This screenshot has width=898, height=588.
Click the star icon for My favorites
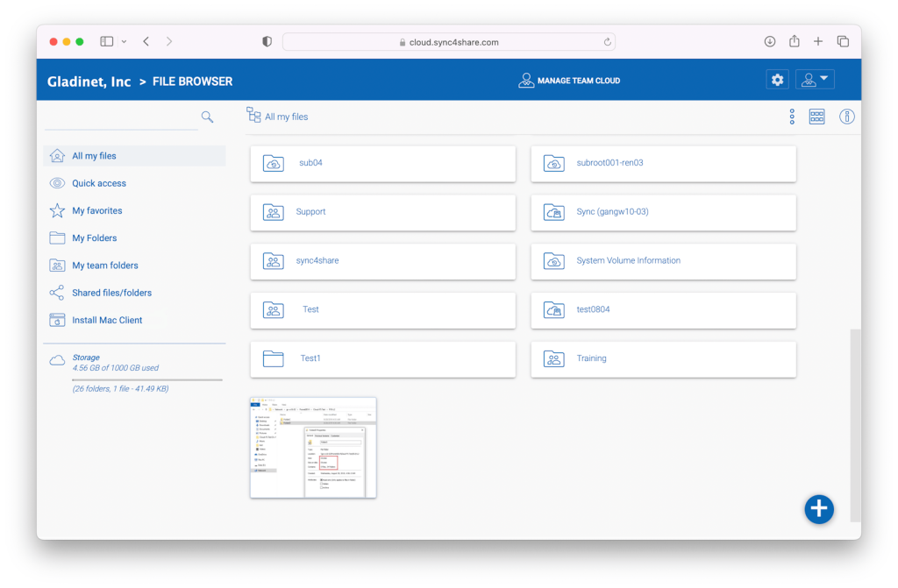[x=57, y=210]
